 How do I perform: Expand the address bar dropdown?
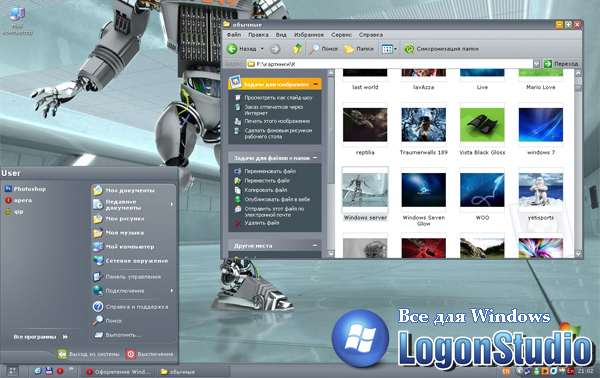click(x=536, y=64)
